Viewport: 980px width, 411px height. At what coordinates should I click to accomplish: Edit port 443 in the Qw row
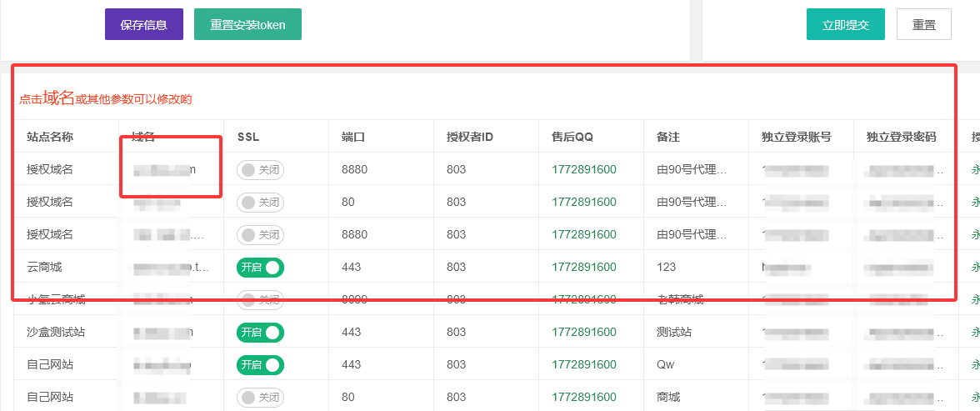point(352,364)
